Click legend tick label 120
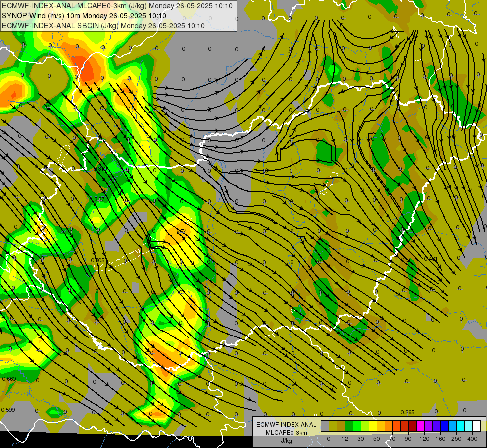The image size is (487, 448). click(x=424, y=439)
